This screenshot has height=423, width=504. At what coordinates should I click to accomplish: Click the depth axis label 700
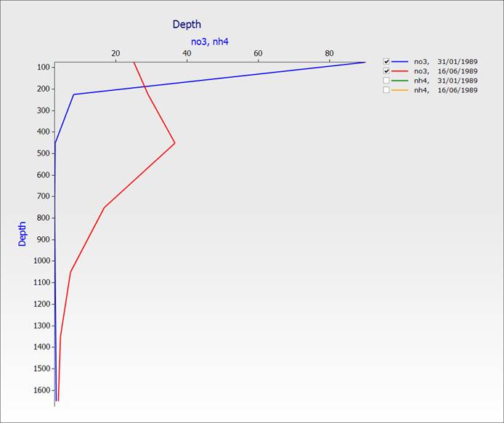click(x=44, y=196)
